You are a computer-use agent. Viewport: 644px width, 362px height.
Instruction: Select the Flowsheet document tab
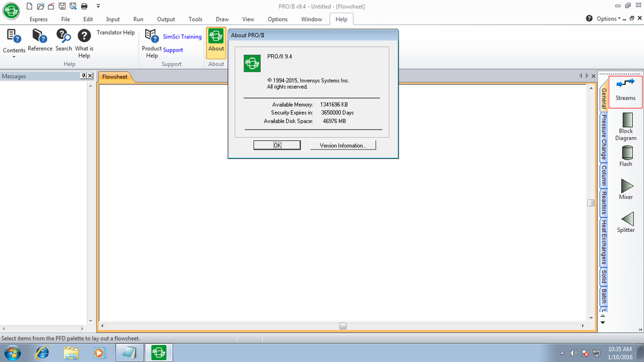pyautogui.click(x=115, y=77)
